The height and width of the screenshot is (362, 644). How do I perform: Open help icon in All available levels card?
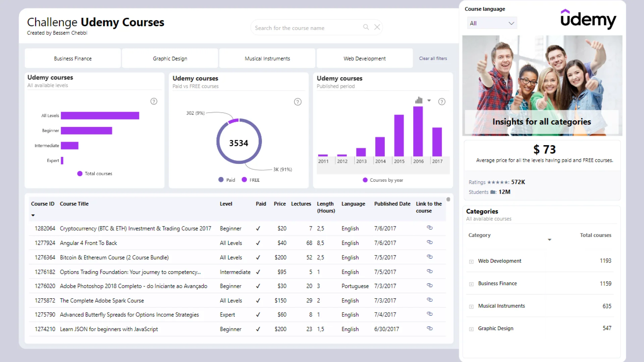(x=154, y=101)
